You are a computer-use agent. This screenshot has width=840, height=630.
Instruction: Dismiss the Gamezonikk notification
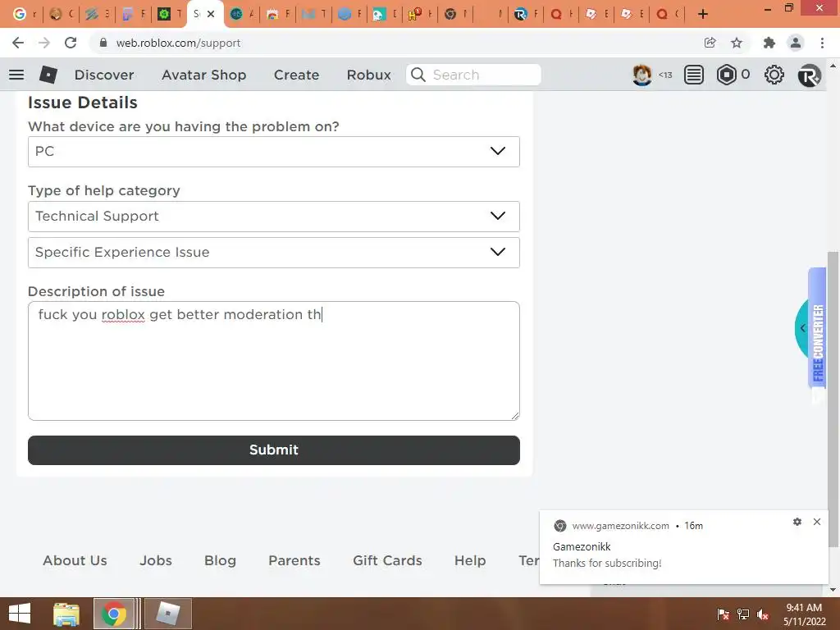pos(817,522)
